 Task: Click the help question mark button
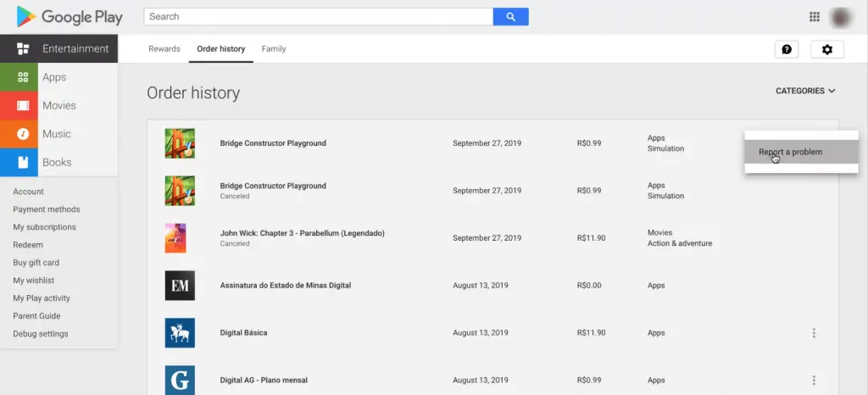(x=787, y=49)
